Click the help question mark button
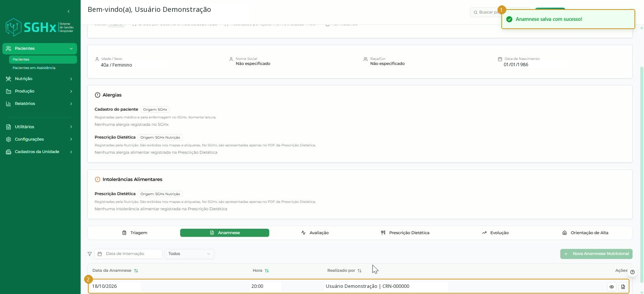 [x=633, y=272]
